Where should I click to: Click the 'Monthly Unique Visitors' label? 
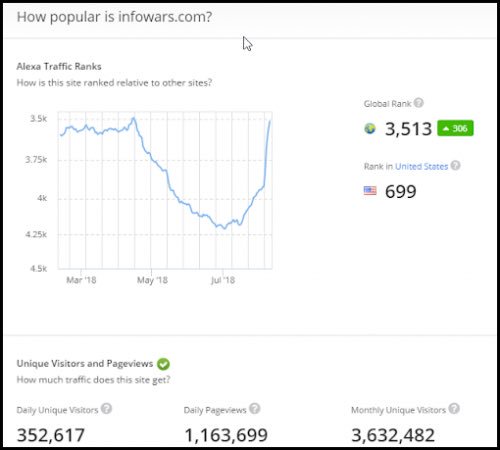tap(398, 410)
